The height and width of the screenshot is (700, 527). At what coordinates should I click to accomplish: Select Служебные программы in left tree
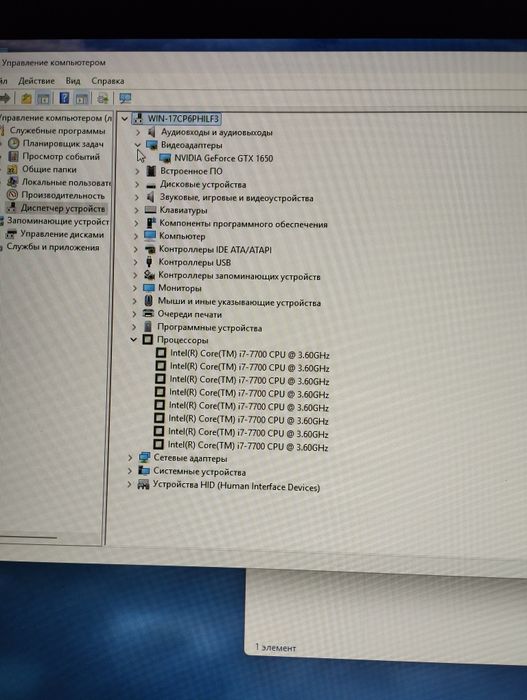point(57,131)
